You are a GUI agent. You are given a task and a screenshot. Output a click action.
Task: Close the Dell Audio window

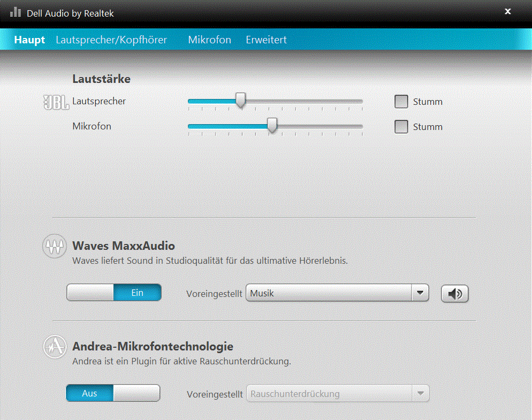508,12
